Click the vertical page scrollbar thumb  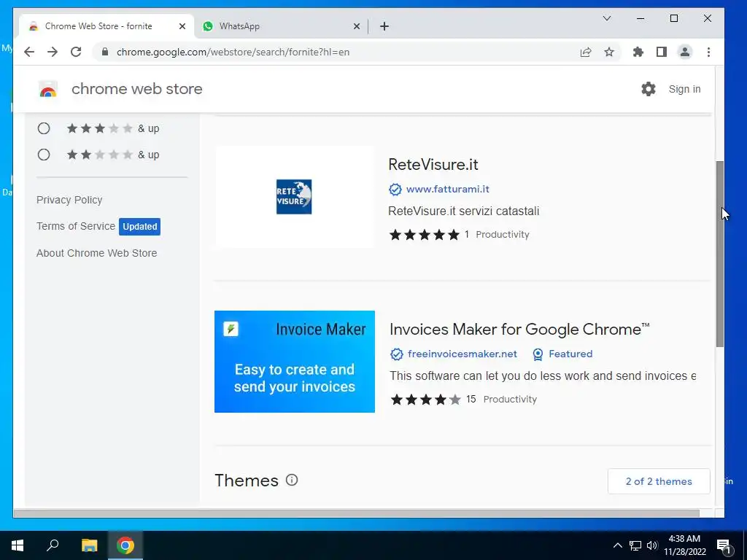720,254
